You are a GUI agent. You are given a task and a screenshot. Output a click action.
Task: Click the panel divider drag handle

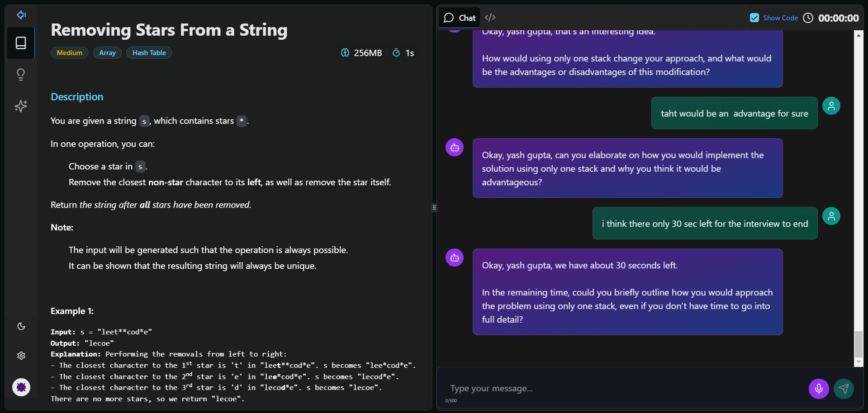point(434,208)
